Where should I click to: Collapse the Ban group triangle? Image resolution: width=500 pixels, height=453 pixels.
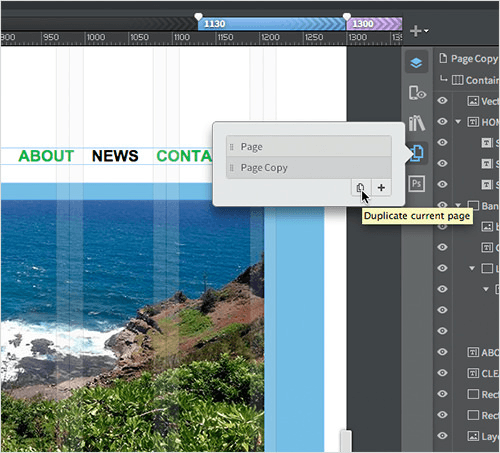coord(458,205)
